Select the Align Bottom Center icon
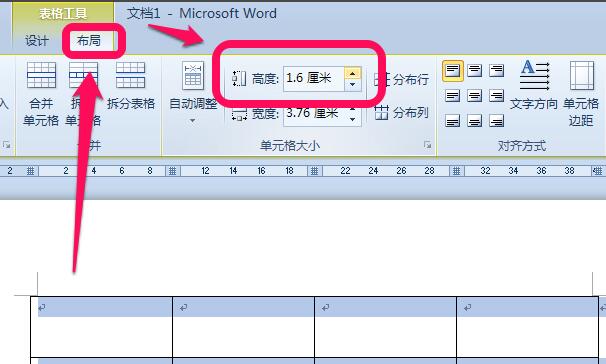Viewport: 606px width, 364px height. (x=475, y=121)
